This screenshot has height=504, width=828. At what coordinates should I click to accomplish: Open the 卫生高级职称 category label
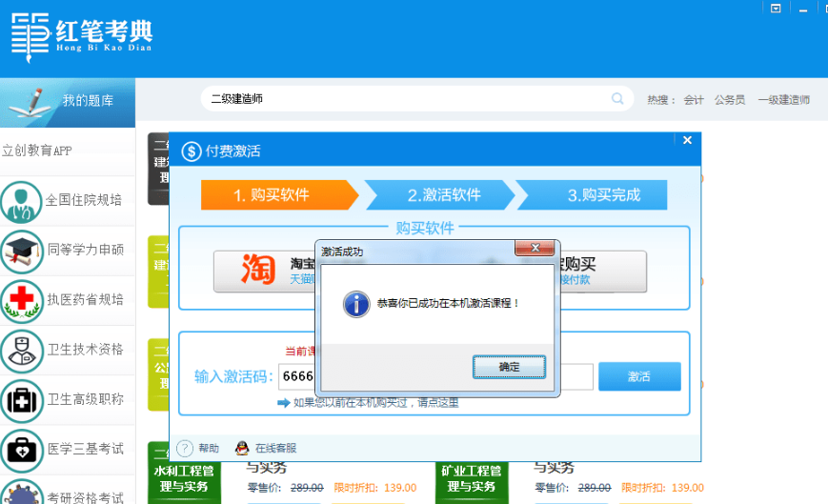point(86,399)
